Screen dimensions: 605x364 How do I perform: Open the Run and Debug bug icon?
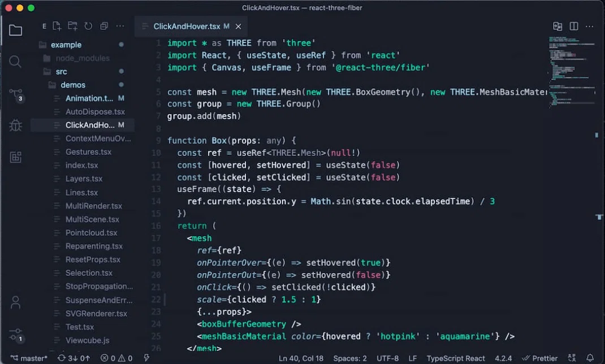pos(15,125)
